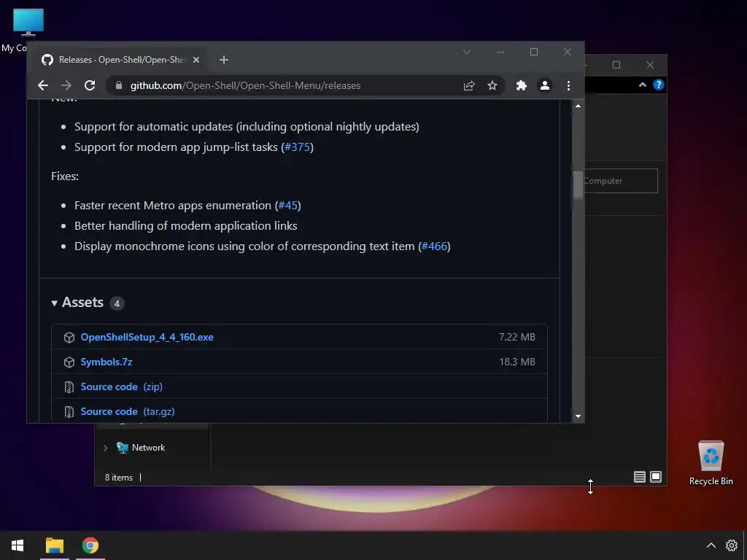This screenshot has height=560, width=747.
Task: Go back in Chrome browser
Action: pos(43,86)
